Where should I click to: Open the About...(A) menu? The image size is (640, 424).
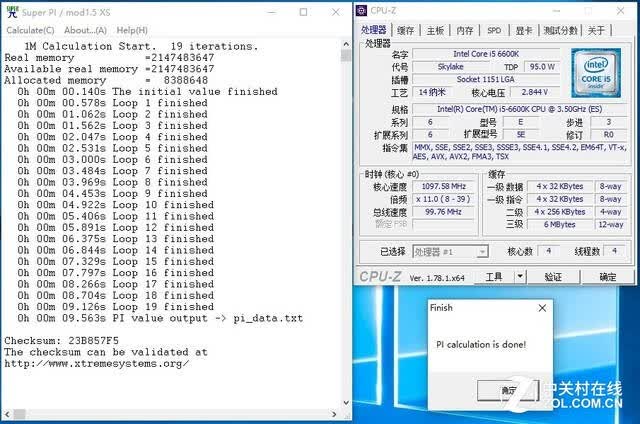pyautogui.click(x=85, y=30)
